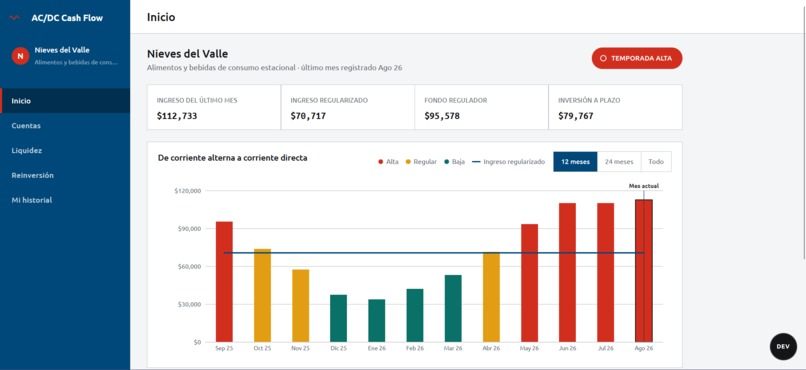Click the Jul 26 red bar

[x=606, y=272]
